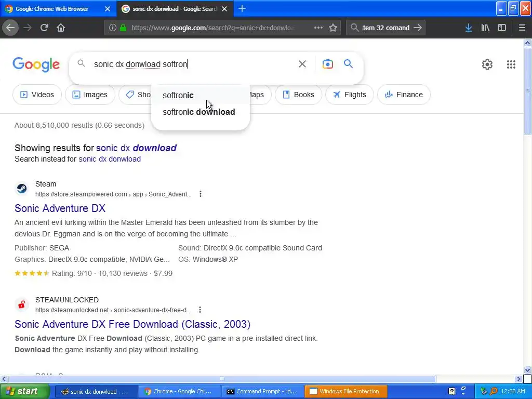
Task: Click the horizontal scrollbar left arrow
Action: (x=4, y=379)
